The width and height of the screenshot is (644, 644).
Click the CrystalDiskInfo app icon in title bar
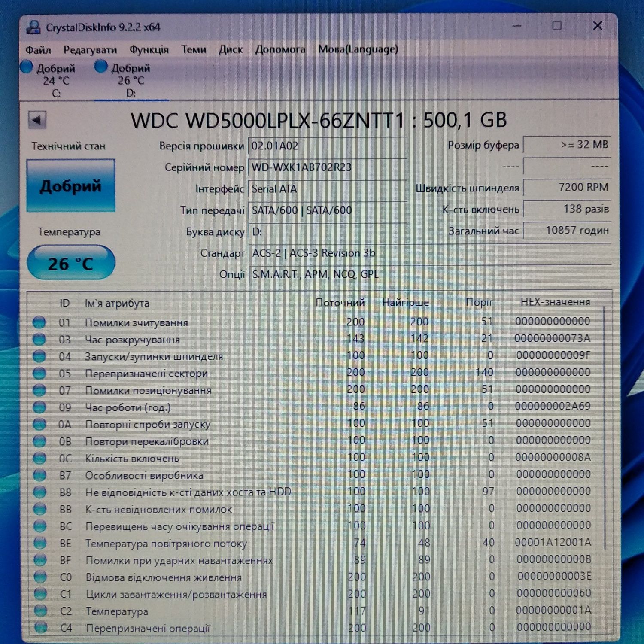coord(33,27)
